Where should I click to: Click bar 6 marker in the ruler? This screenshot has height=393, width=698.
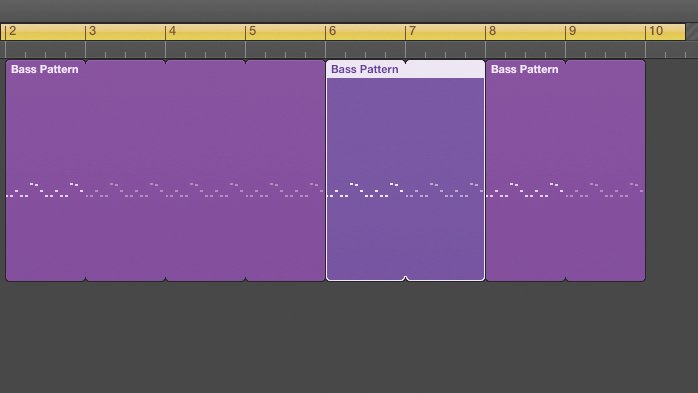click(333, 31)
